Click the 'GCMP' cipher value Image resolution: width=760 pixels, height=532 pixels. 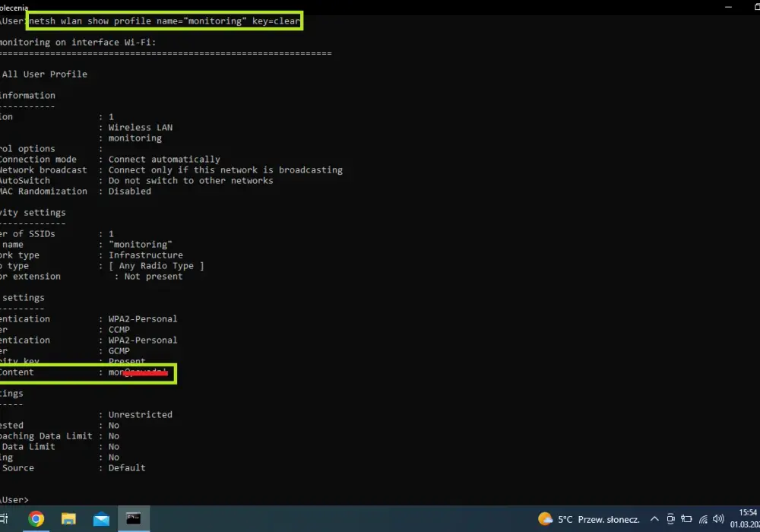pos(119,351)
